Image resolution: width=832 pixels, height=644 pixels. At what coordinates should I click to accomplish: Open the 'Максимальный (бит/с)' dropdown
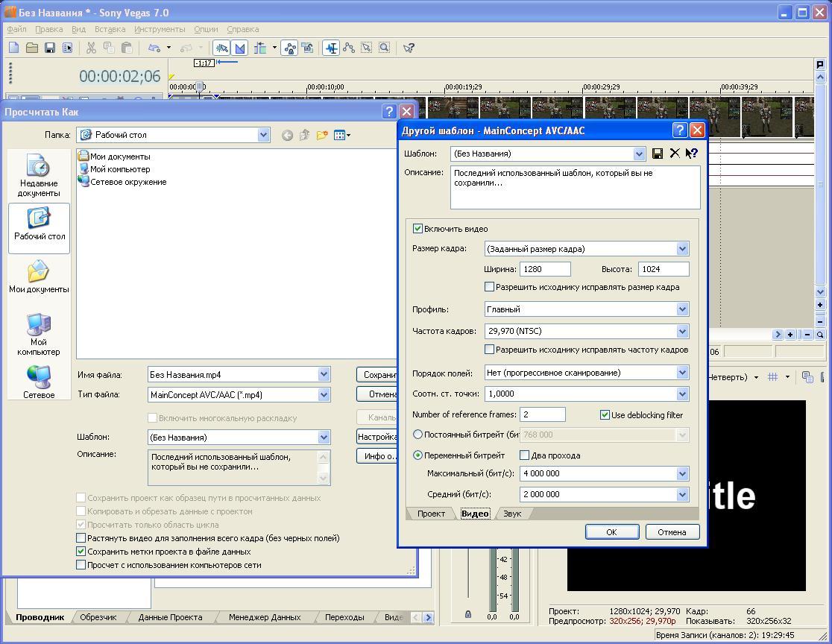(x=682, y=473)
